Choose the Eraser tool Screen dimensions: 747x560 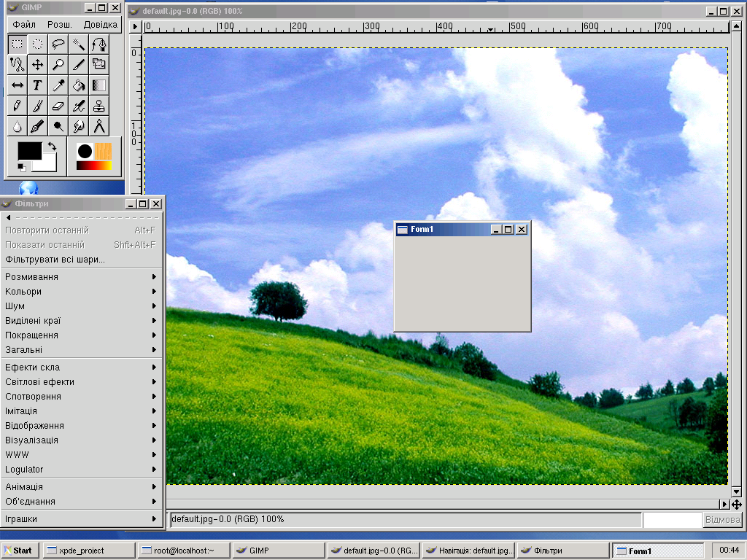[58, 106]
